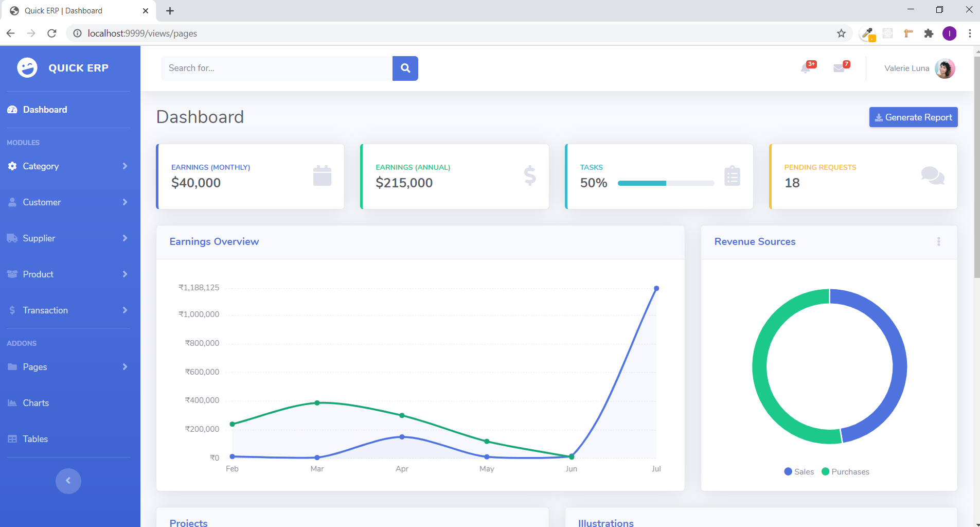Click Valerie Luna's profile avatar
The height and width of the screenshot is (527, 980).
pos(945,68)
